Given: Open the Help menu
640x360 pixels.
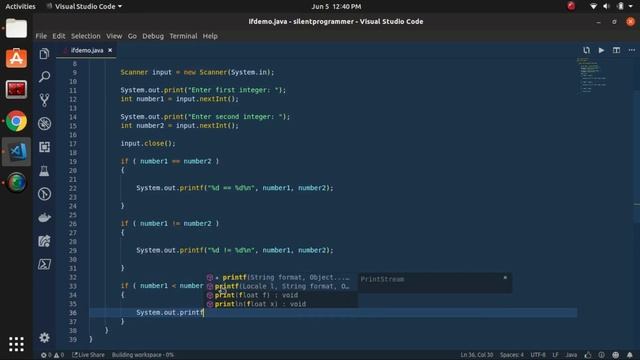Looking at the screenshot, I should pyautogui.click(x=210, y=36).
